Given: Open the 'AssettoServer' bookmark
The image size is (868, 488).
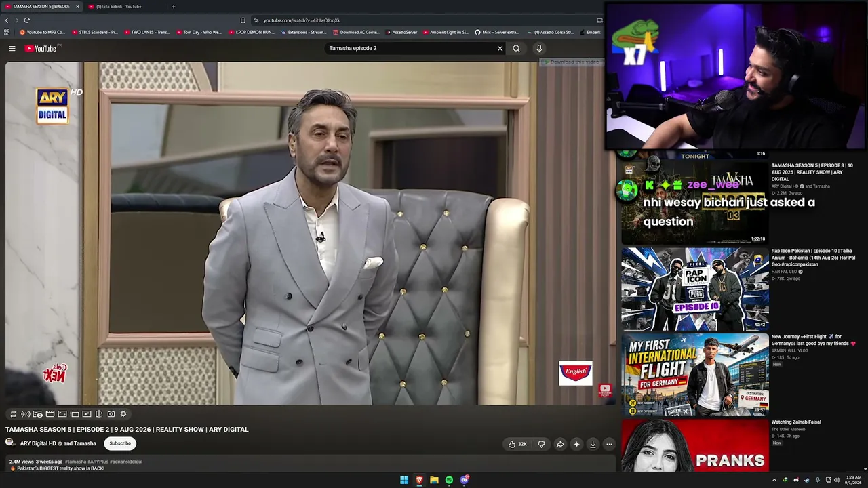Looking at the screenshot, I should [x=401, y=32].
